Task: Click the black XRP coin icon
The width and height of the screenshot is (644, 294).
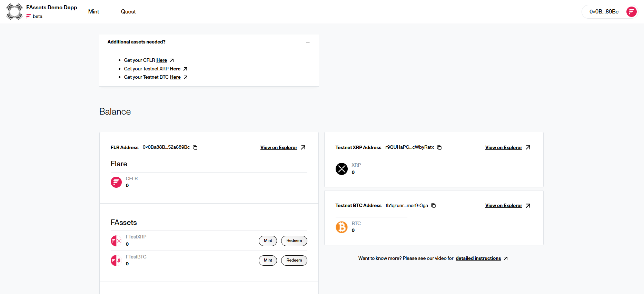Action: coord(341,169)
